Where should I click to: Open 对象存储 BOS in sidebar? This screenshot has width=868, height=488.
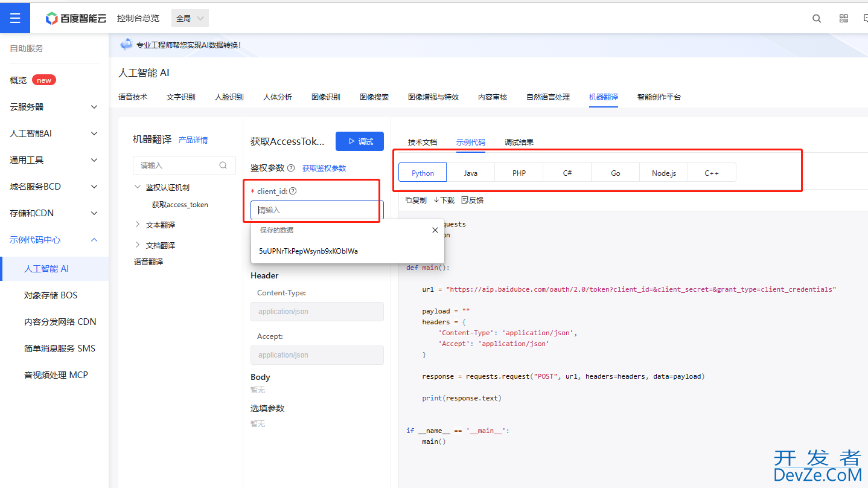(51, 295)
